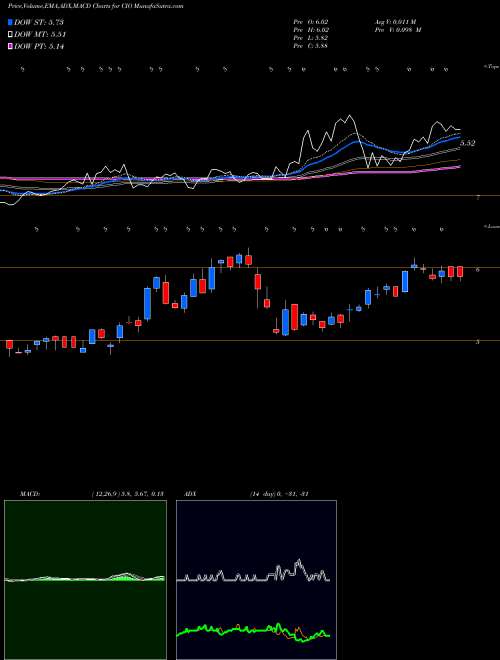This screenshot has width=500, height=660.
Task: Select the 'DOW ST: 5.75' legend label
Action: [x=39, y=22]
